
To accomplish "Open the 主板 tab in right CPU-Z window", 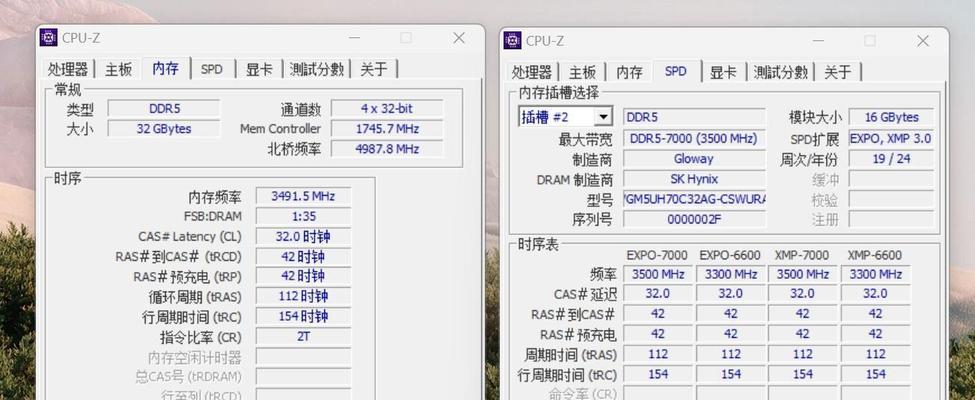I will (x=582, y=72).
